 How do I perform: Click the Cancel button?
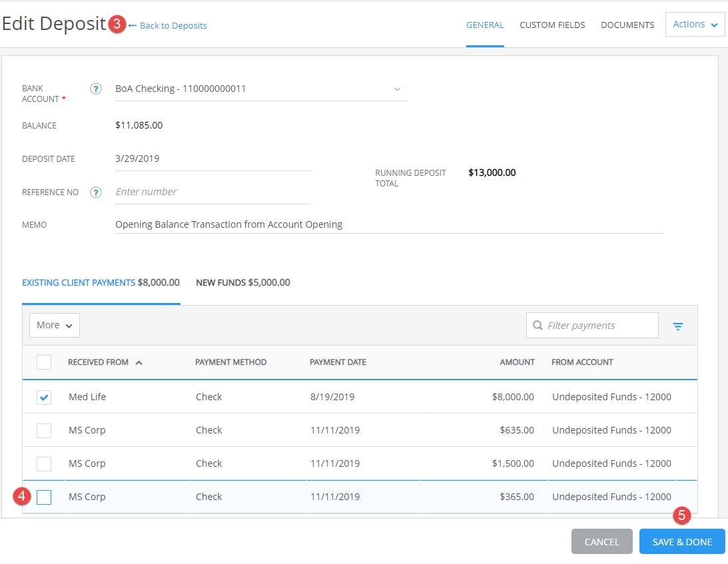pyautogui.click(x=601, y=542)
